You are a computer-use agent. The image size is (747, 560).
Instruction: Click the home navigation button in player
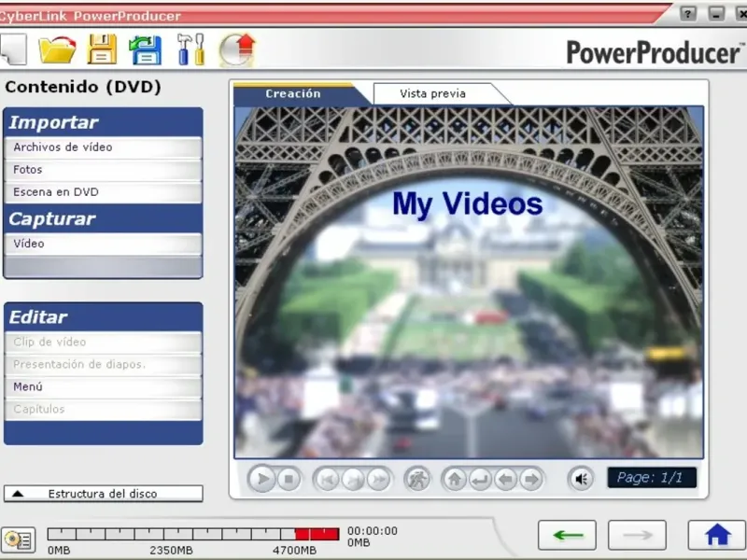[455, 480]
